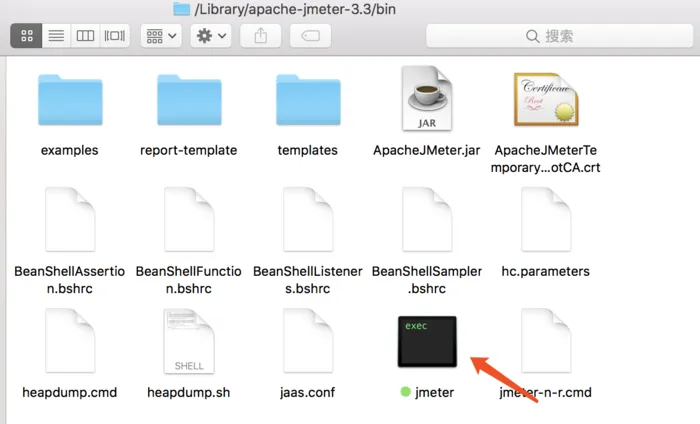Image resolution: width=700 pixels, height=424 pixels.
Task: Select the jaas.conf file icon
Action: point(308,341)
